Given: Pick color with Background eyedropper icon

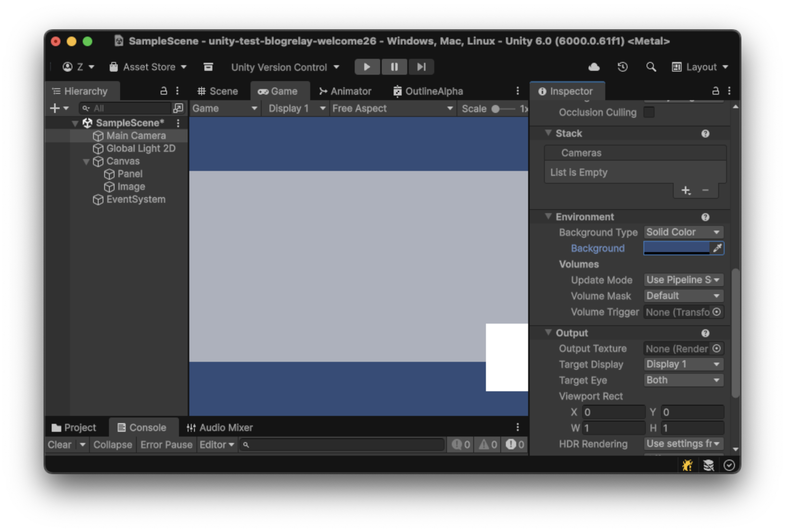Looking at the screenshot, I should pos(717,248).
